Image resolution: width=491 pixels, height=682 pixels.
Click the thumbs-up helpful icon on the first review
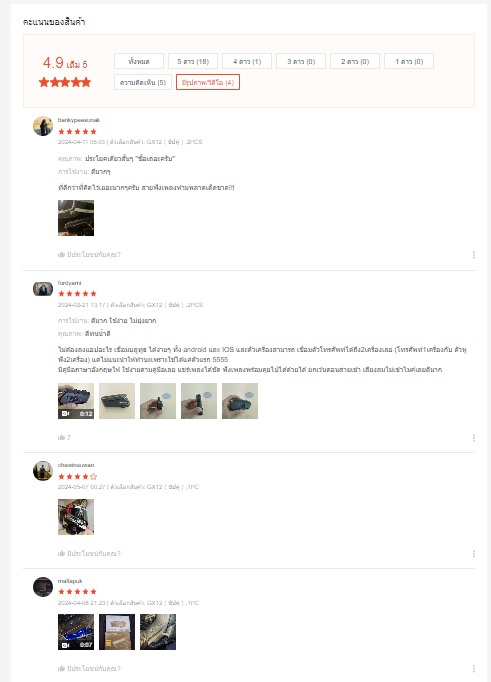61,254
